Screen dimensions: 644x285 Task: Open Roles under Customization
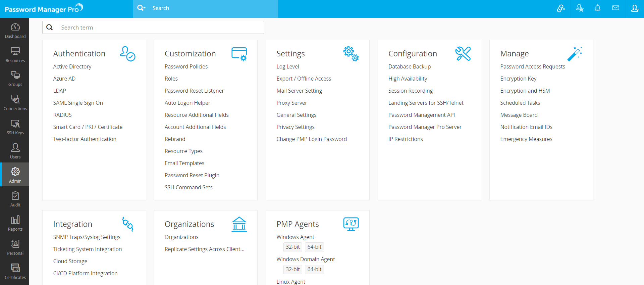point(171,79)
